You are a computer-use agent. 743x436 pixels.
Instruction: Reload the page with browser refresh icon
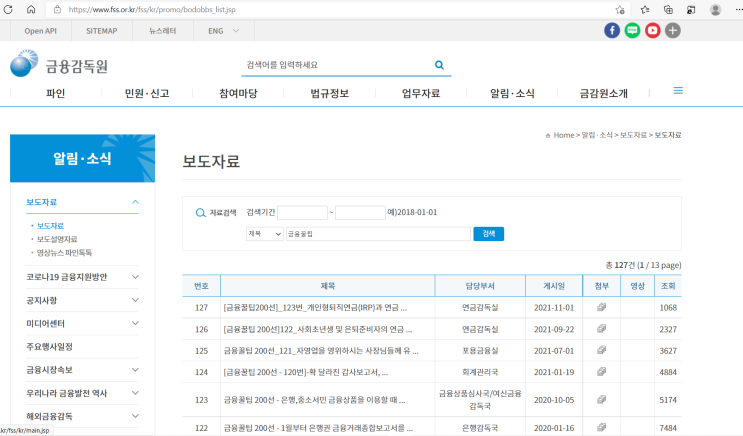8,9
